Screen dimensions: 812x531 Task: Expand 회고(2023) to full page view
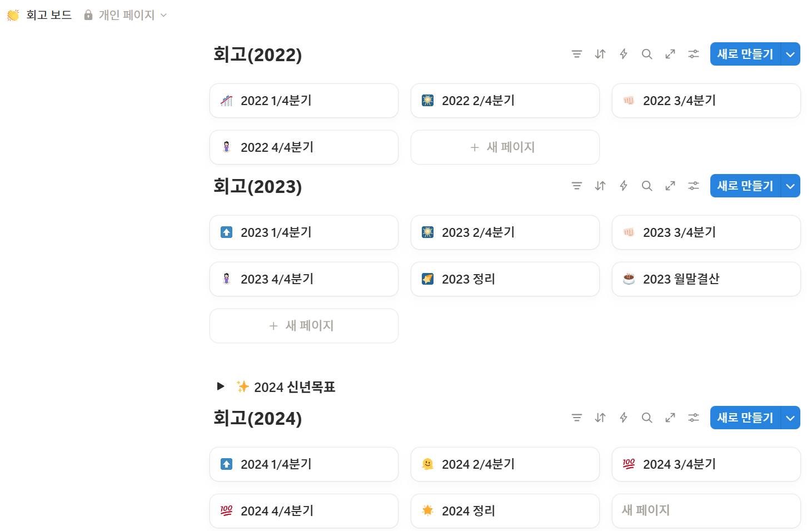coord(670,186)
